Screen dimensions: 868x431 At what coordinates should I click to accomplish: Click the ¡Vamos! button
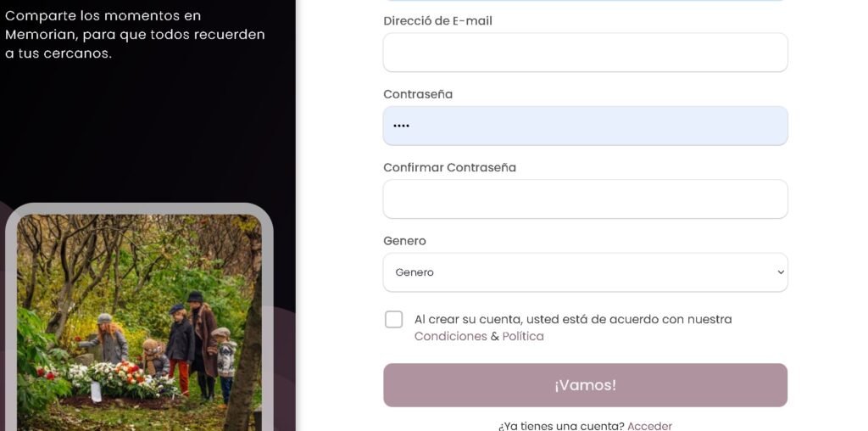click(585, 385)
